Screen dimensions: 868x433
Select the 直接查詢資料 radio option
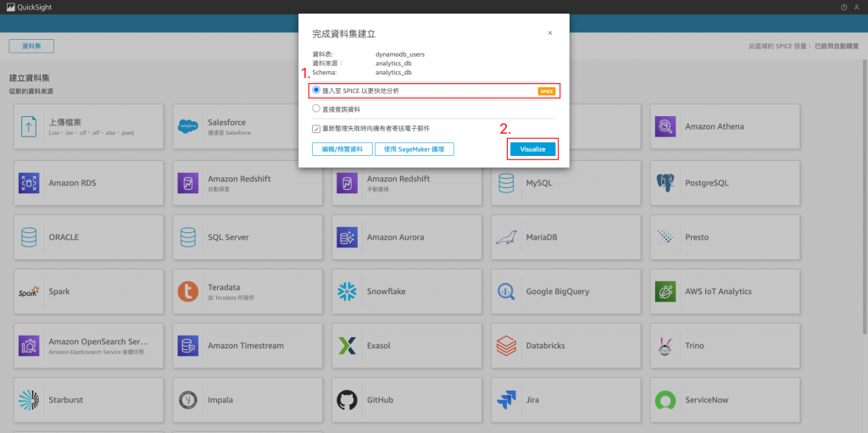click(x=316, y=108)
